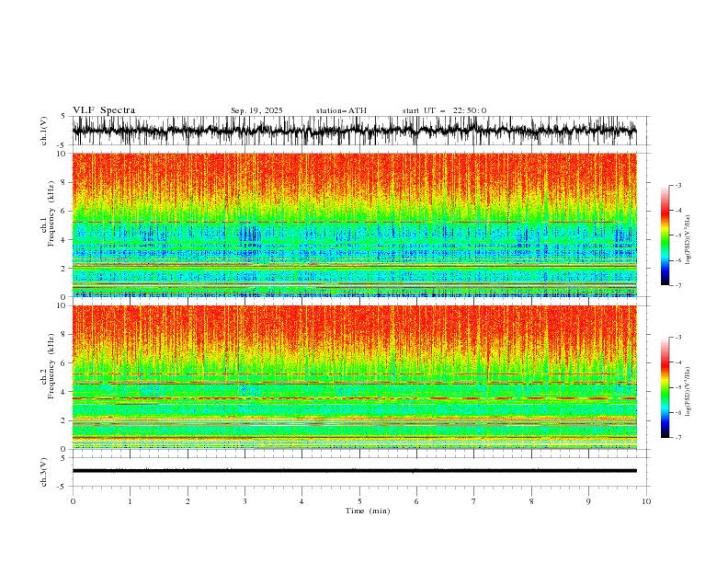Click the '-3' value on ch.1 colorbar
Viewport: 728px width, 563px height.
678,185
